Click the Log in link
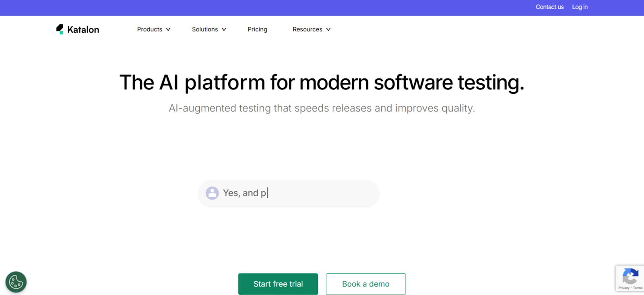644x295 pixels. coord(580,7)
